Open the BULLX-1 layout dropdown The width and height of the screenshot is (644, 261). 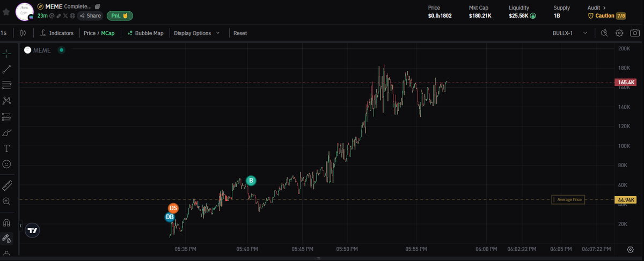tap(569, 33)
